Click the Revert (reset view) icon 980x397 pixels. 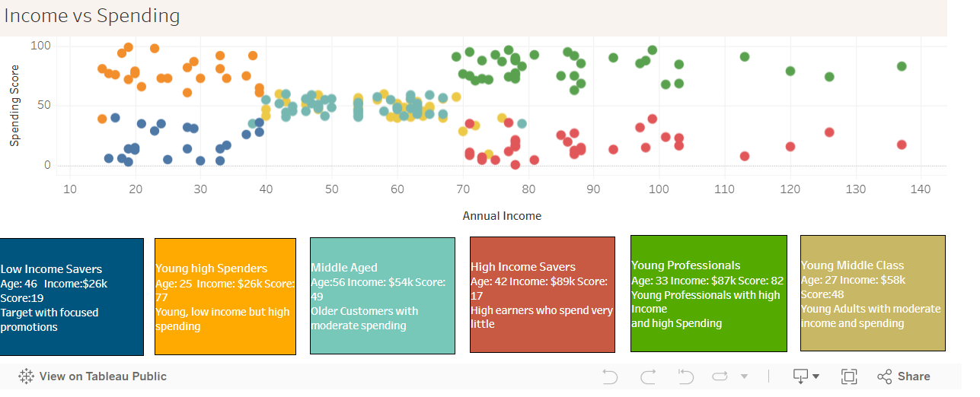click(686, 376)
